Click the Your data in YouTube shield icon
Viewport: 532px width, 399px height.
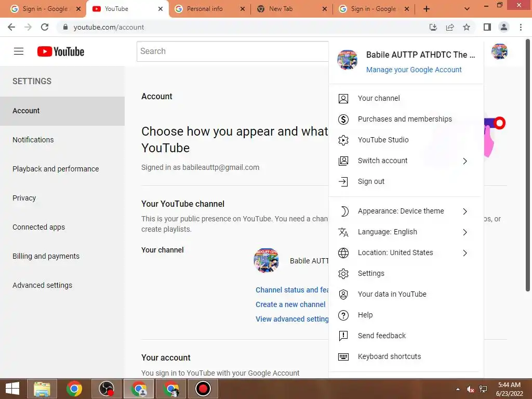coord(343,294)
